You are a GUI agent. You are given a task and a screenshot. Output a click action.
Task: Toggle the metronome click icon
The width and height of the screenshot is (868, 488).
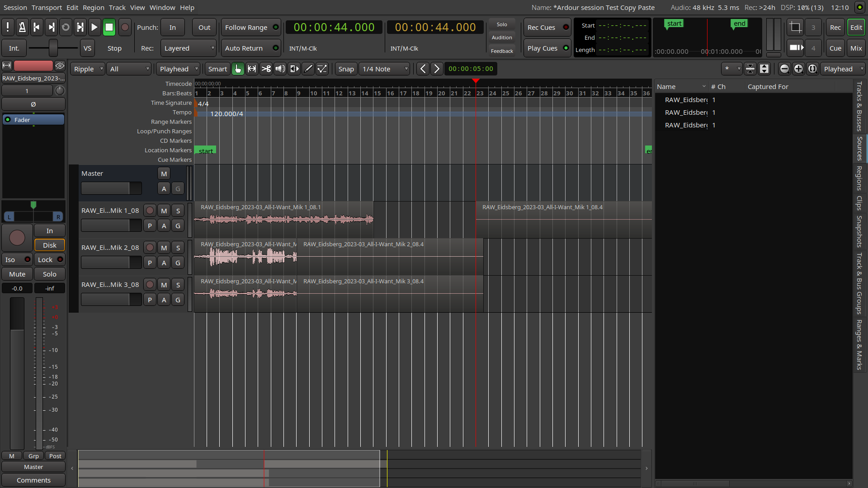22,27
